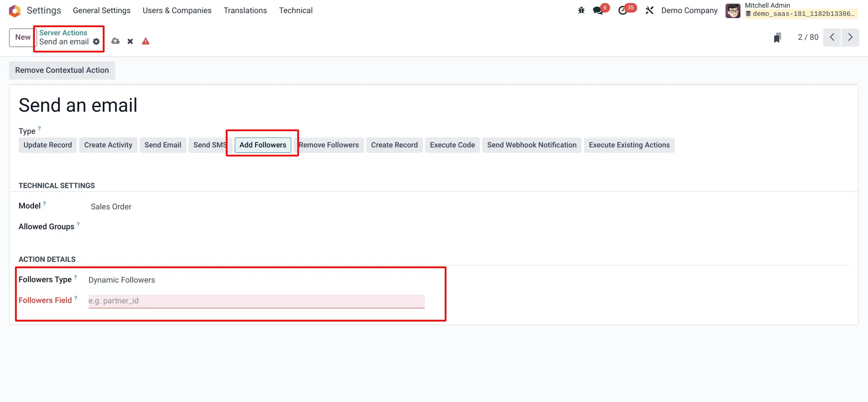Click the database name demo_saas-181 text

804,14
